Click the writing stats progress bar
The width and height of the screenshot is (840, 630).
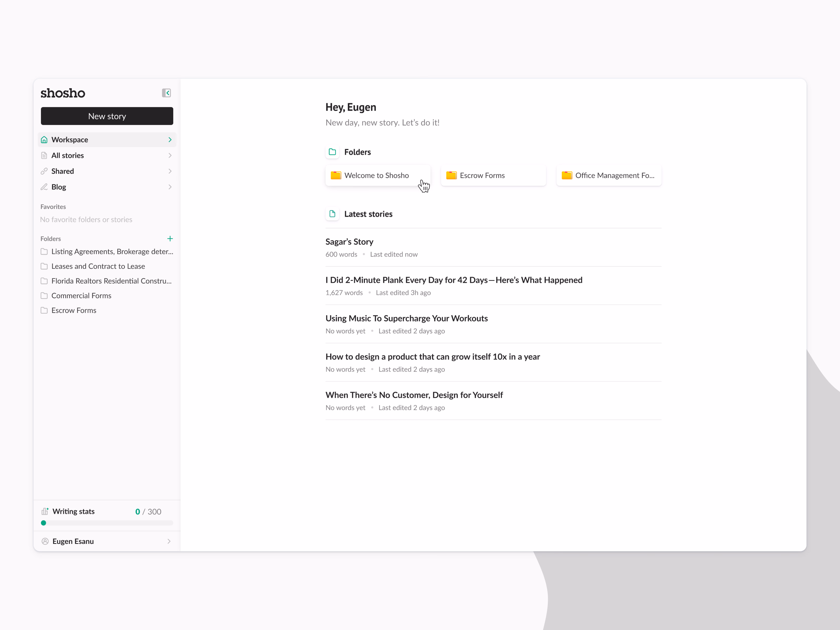[107, 523]
